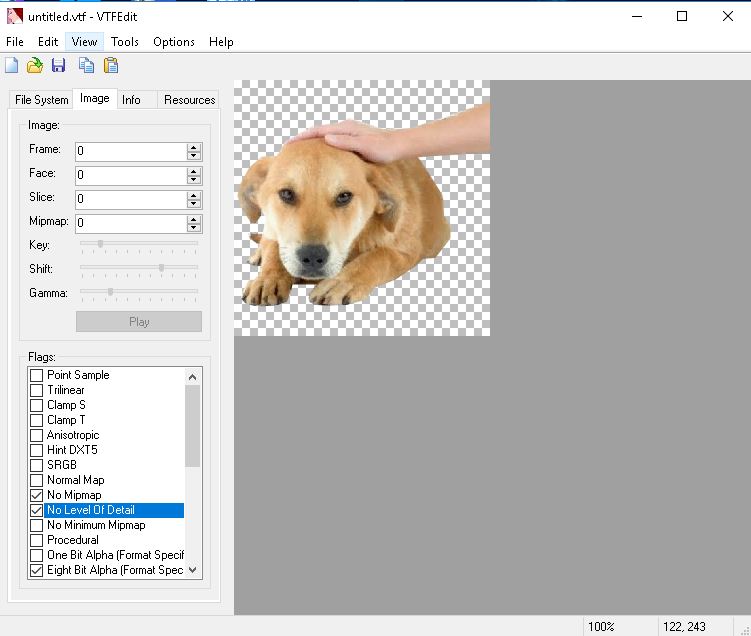Select the Image tab
Viewport: 751px width, 636px height.
point(95,99)
